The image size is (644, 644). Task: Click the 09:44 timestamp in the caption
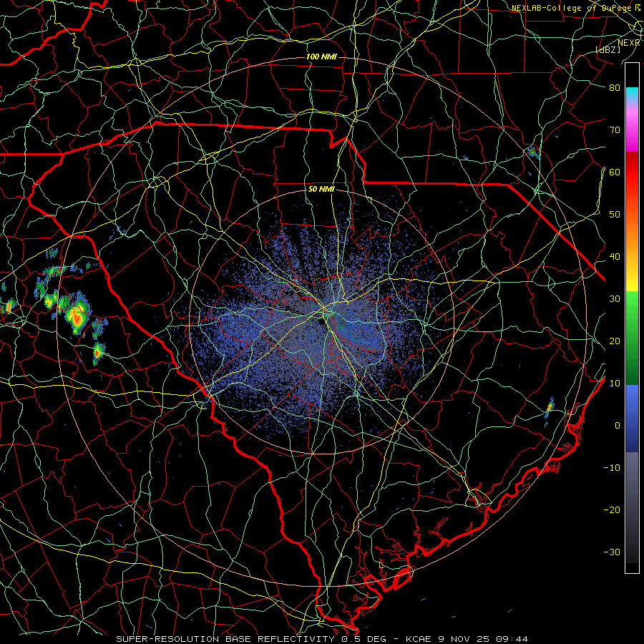point(512,639)
